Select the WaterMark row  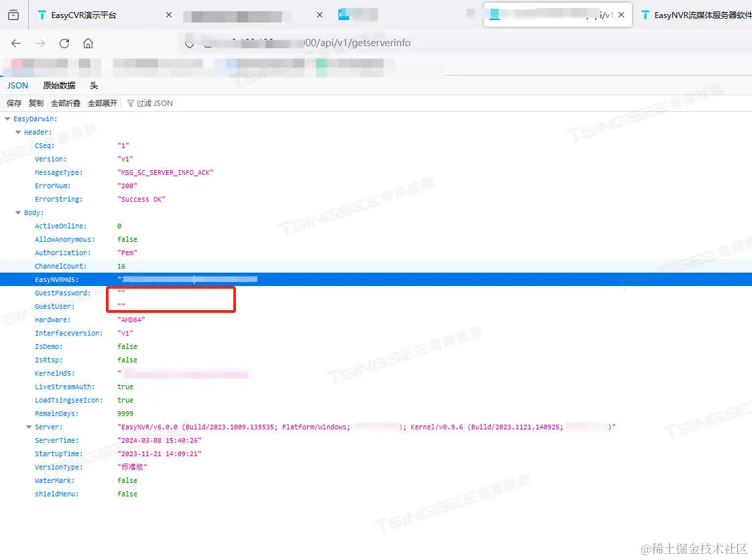tap(376, 480)
